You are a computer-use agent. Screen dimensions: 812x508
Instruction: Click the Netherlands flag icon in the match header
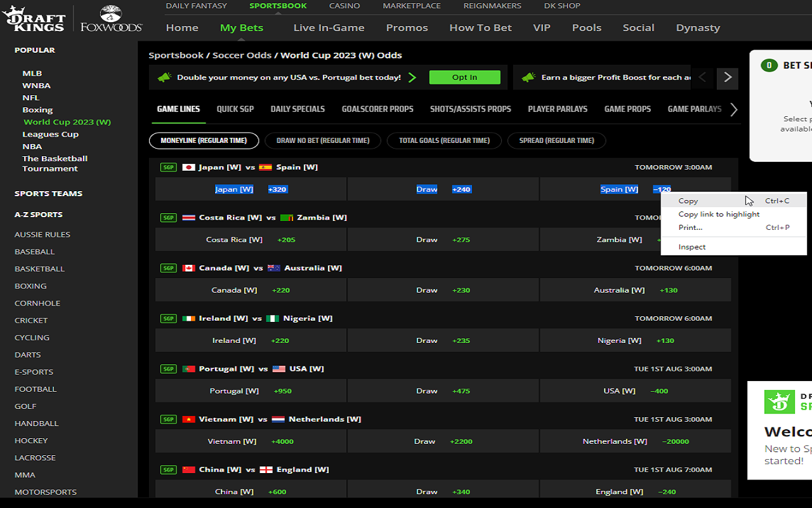pyautogui.click(x=278, y=419)
